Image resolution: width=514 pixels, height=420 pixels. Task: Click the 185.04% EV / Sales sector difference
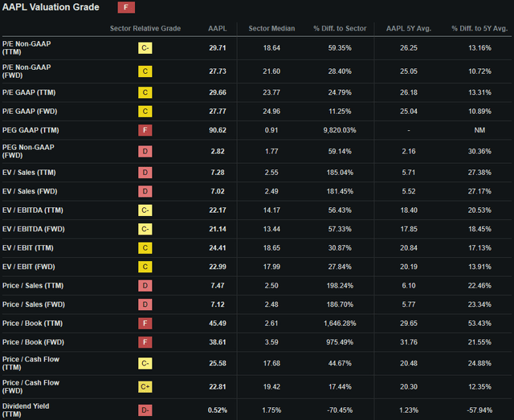pos(340,173)
